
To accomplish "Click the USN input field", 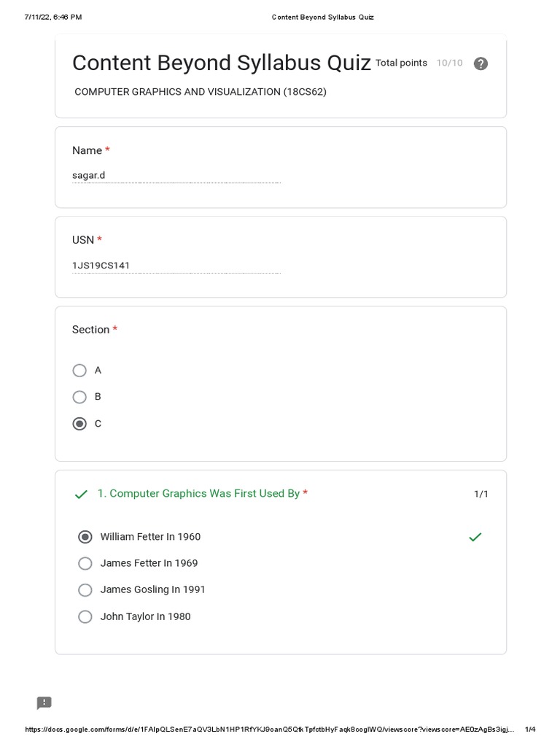I will [176, 266].
